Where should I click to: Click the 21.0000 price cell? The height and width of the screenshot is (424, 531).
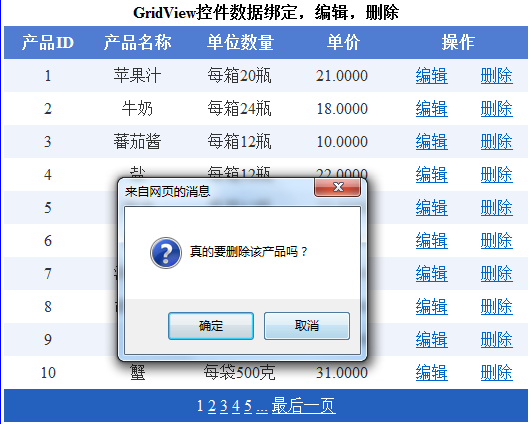342,76
